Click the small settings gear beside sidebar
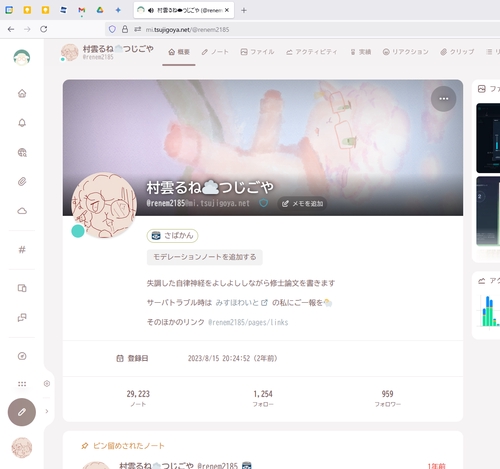Image resolution: width=500 pixels, height=469 pixels. (x=47, y=384)
